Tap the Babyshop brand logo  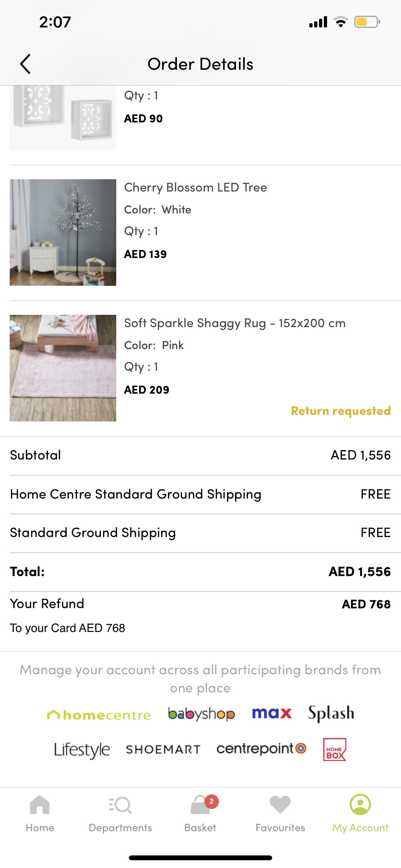tap(201, 714)
